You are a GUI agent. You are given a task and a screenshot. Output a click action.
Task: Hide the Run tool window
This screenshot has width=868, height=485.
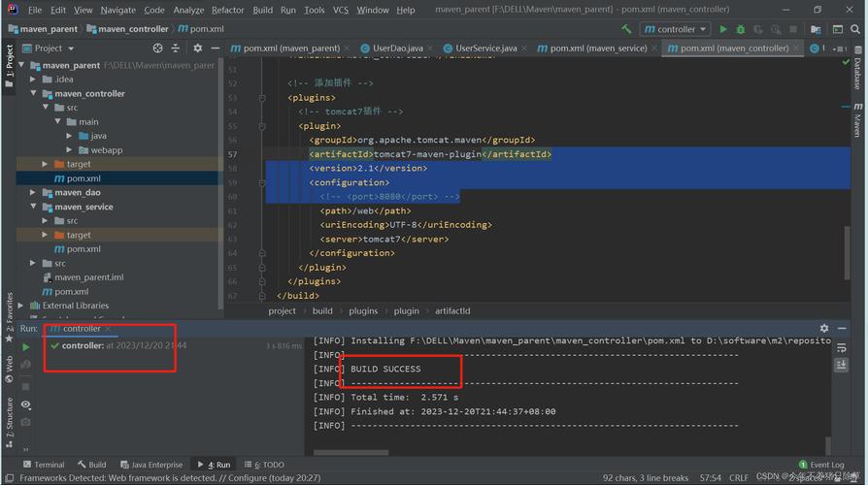[x=842, y=328]
